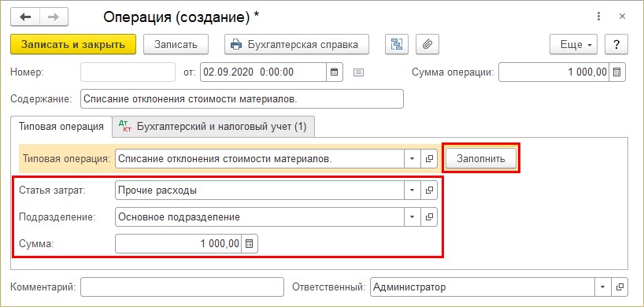Open the selected 'Типовая операция' item
Image resolution: width=644 pixels, height=307 pixels.
[x=429, y=158]
